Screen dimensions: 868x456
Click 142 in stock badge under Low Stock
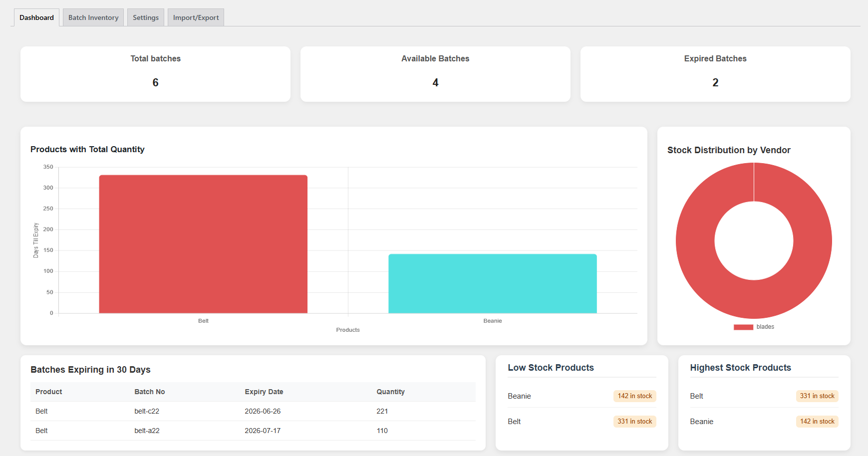point(635,396)
